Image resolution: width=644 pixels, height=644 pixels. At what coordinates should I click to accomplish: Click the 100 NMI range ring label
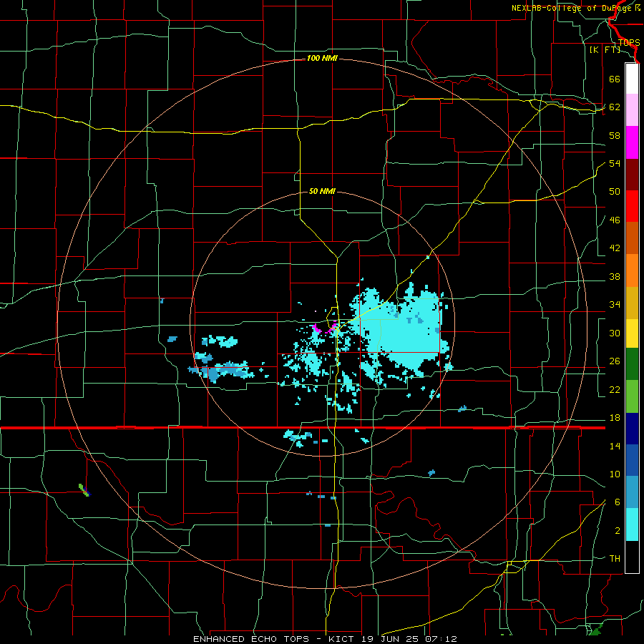point(322,59)
